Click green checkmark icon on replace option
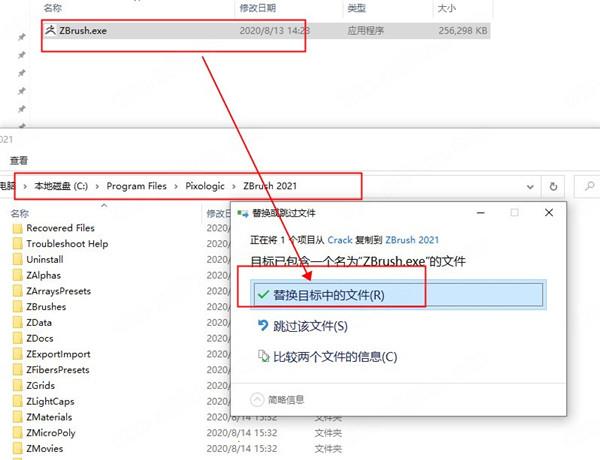Screen dimensions: 600x460 263,295
